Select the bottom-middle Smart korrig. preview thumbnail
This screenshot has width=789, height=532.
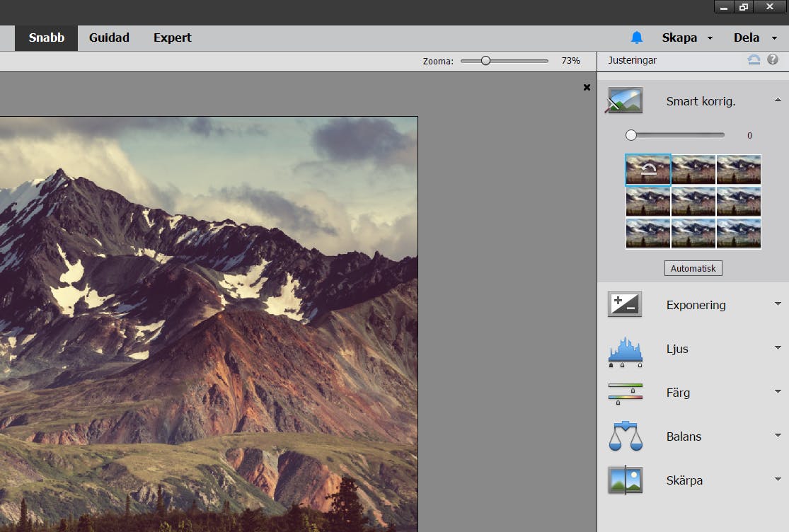[693, 233]
